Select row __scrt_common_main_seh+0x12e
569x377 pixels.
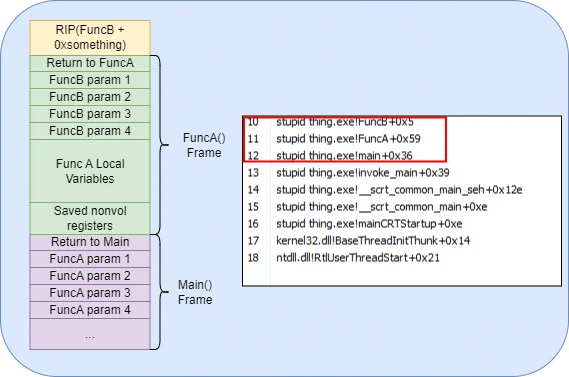pos(402,190)
